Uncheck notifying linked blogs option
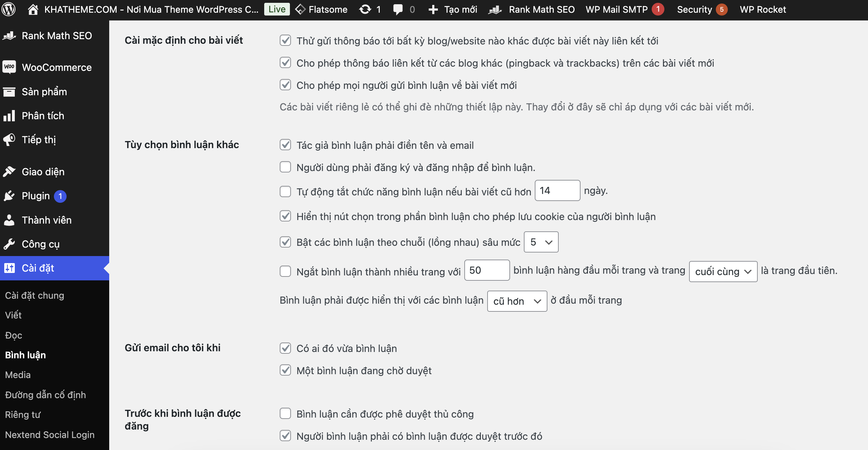868x450 pixels. [x=285, y=41]
